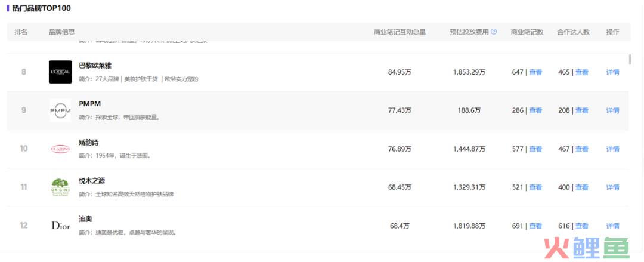
Task: Select the Origins brand logo
Action: pos(60,187)
